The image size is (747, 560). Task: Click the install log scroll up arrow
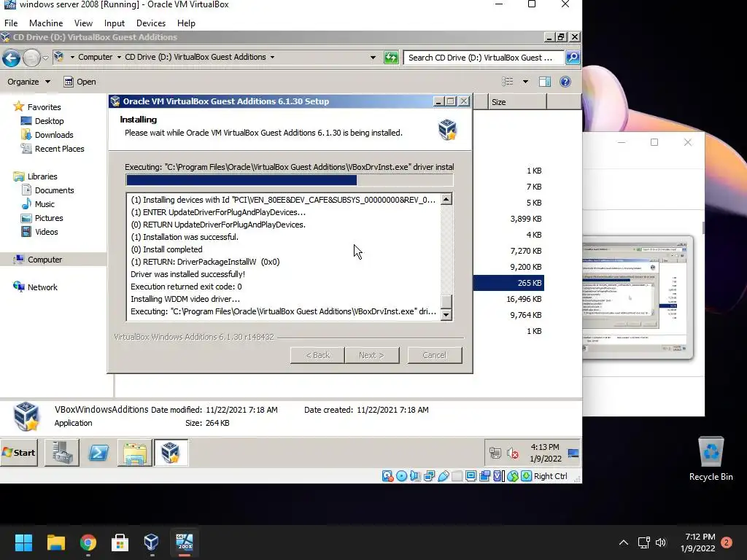click(x=446, y=199)
